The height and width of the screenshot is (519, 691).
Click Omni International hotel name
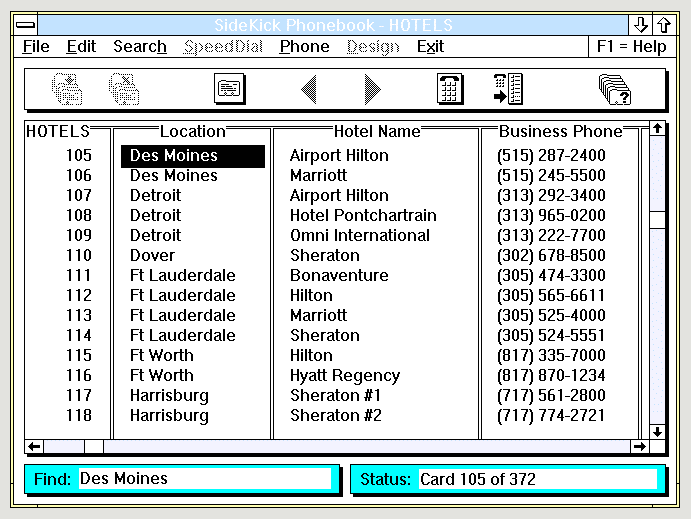click(x=360, y=235)
